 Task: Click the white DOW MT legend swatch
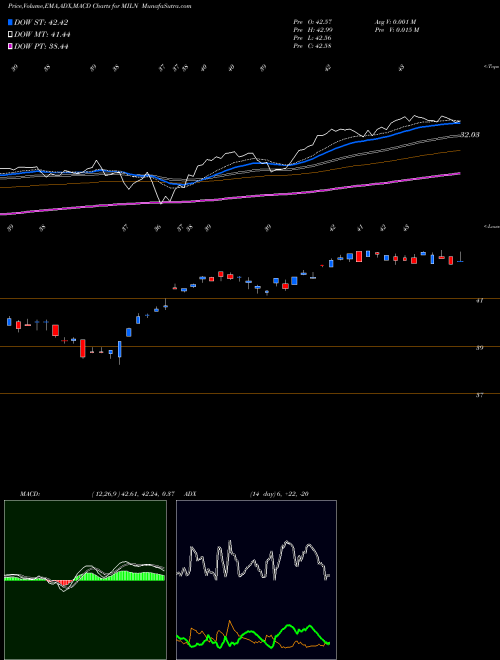point(10,35)
